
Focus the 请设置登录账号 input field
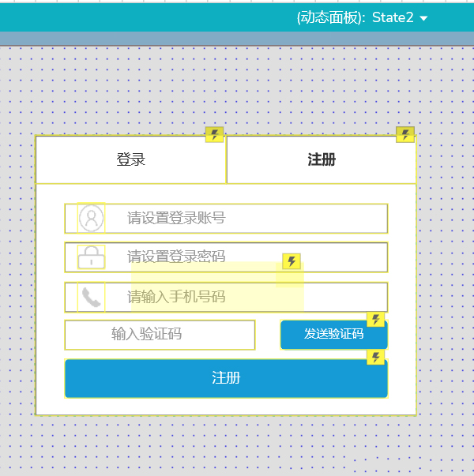point(226,219)
